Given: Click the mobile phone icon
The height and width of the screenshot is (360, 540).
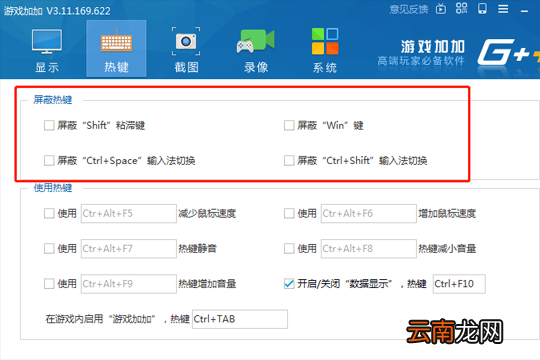Looking at the screenshot, I should pos(482,9).
